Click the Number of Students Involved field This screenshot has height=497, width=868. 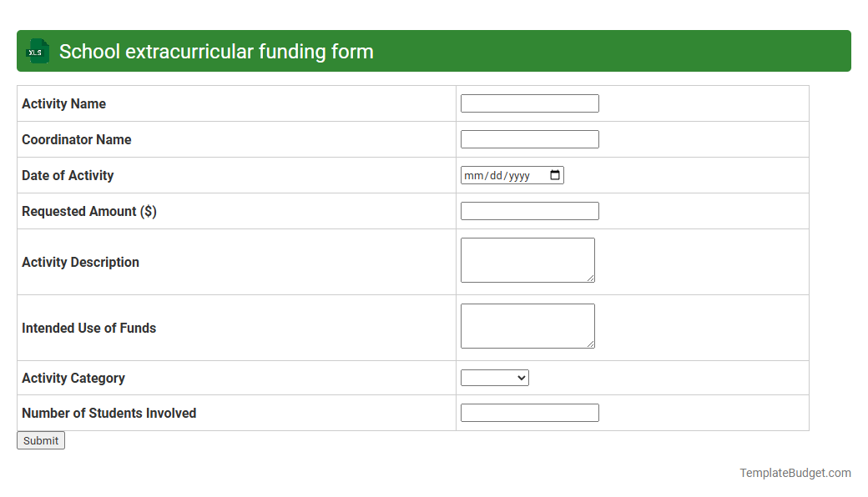pyautogui.click(x=529, y=412)
